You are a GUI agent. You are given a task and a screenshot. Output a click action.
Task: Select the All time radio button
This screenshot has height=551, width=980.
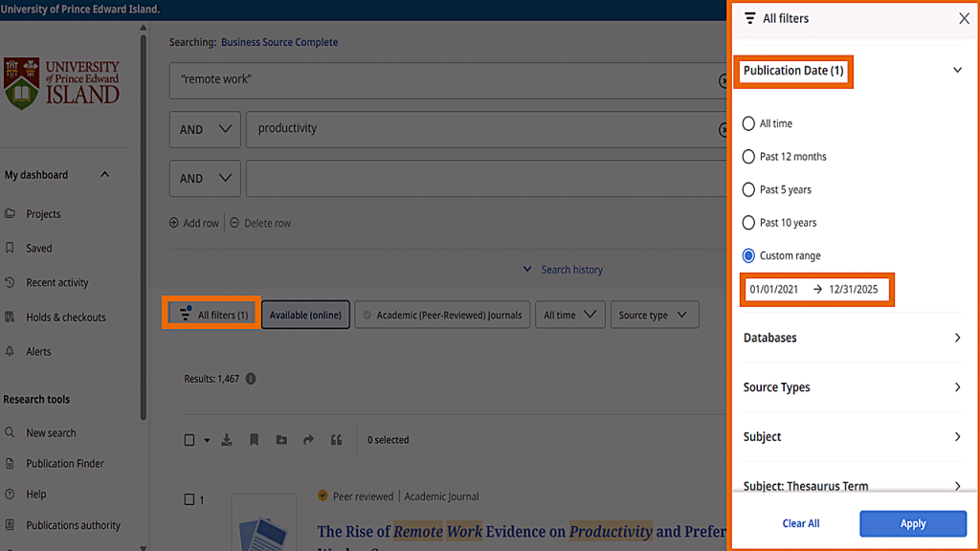748,123
